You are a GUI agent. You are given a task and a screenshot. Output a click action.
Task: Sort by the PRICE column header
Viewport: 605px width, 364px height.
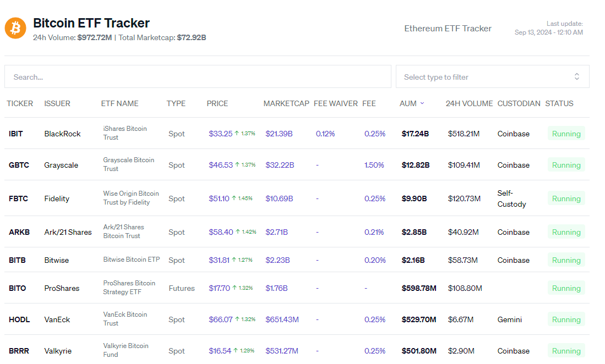pyautogui.click(x=217, y=103)
